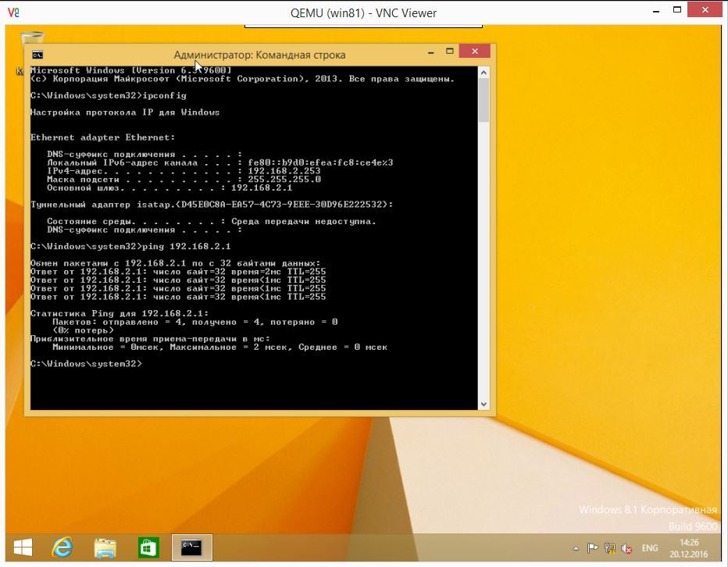Open the Action Center flag icon
Viewport: 728px width, 567px height.
(592, 548)
